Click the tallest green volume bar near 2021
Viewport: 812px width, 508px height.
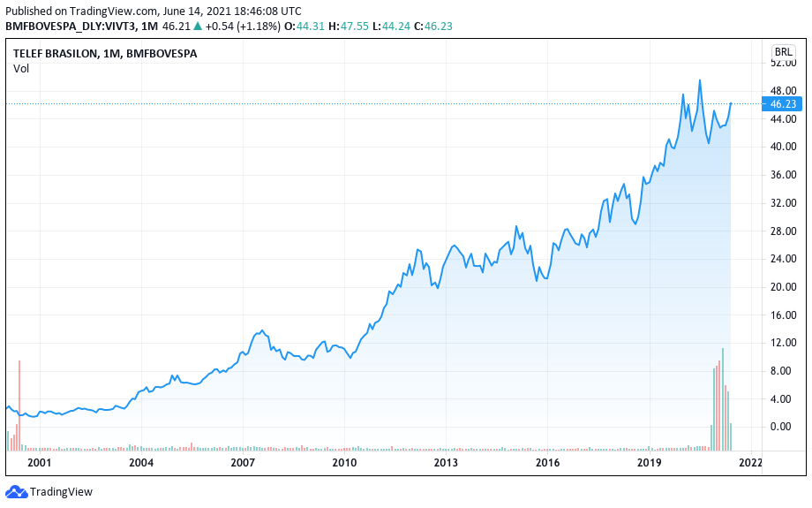coord(722,399)
